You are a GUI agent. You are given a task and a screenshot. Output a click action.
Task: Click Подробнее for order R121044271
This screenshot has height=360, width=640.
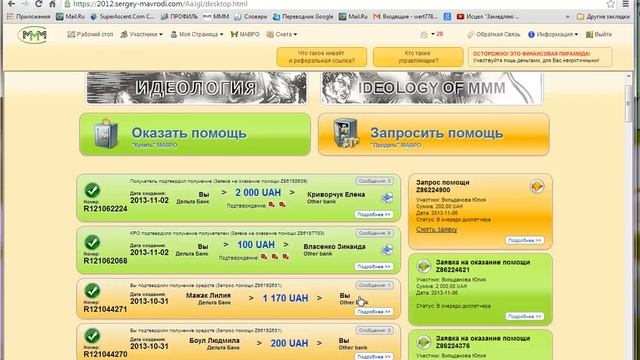373,311
